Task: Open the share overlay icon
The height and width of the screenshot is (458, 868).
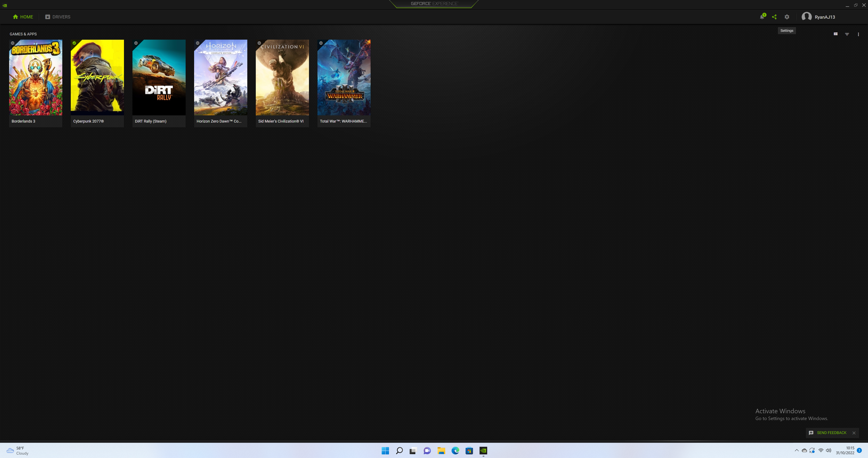Action: coord(774,17)
